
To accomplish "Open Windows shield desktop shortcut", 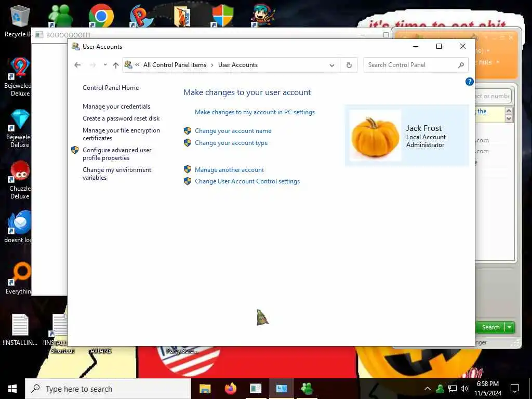I will [x=222, y=16].
